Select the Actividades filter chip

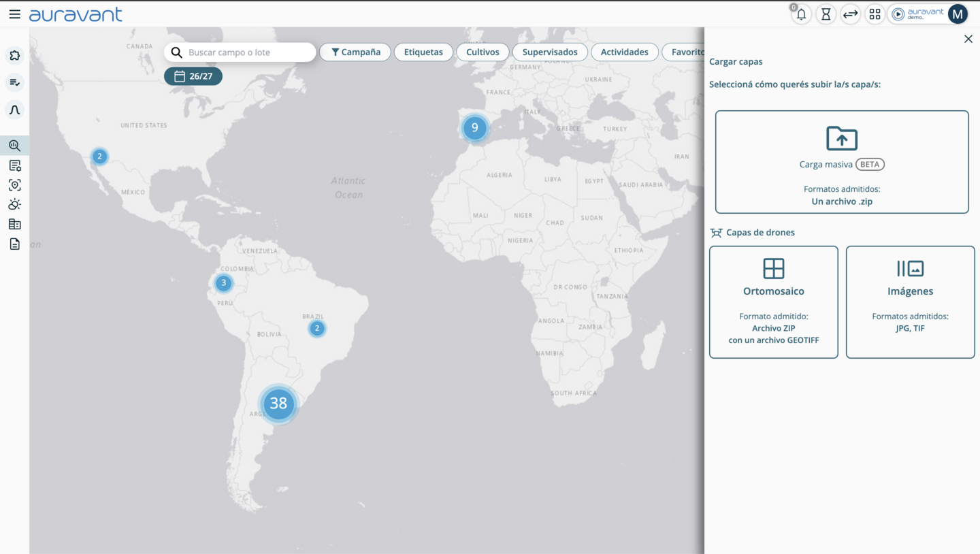[x=624, y=52]
